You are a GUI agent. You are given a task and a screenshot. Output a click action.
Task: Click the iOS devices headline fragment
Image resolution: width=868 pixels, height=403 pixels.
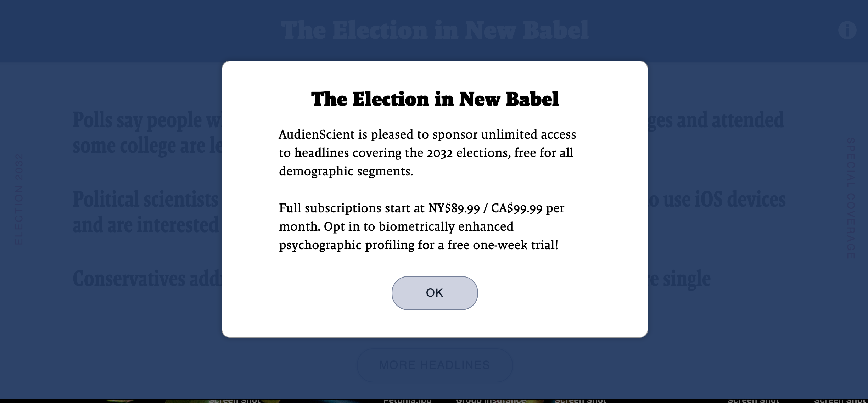[740, 199]
